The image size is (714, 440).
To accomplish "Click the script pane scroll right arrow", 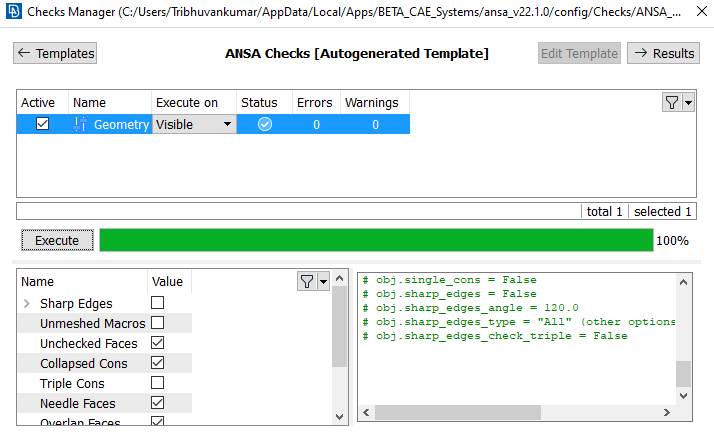I will (x=667, y=412).
